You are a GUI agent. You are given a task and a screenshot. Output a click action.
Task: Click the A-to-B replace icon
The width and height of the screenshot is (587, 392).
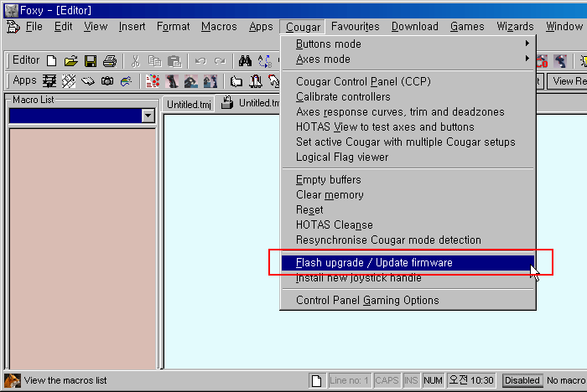pyautogui.click(x=265, y=61)
